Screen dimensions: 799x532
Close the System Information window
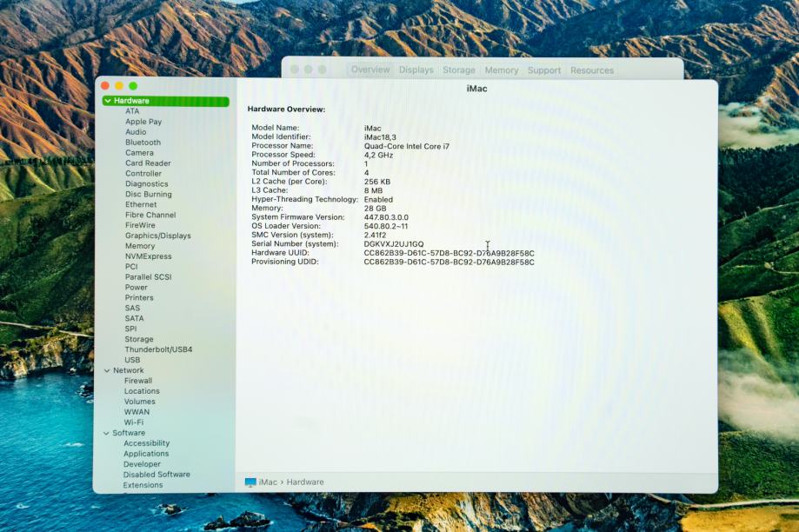coord(105,86)
